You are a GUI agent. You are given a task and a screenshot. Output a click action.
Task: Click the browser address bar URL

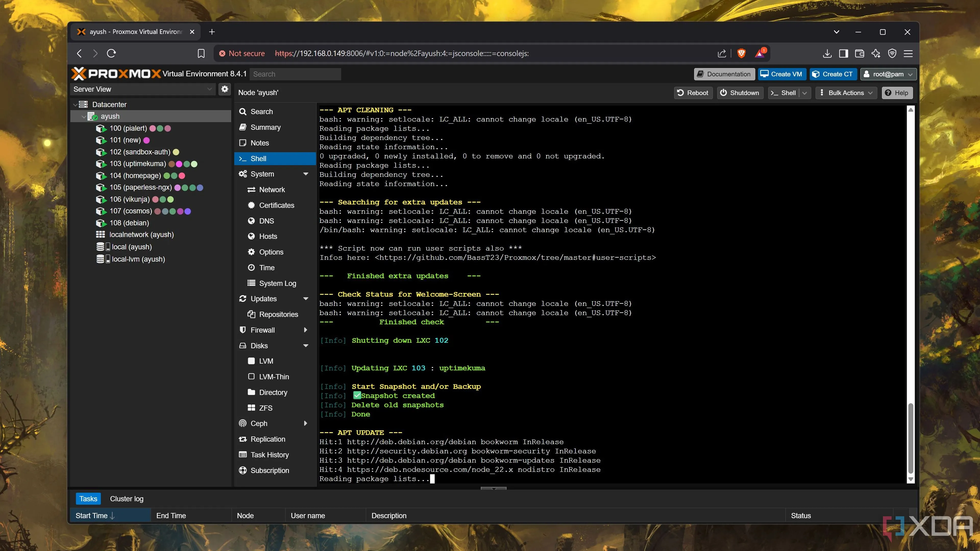click(x=402, y=54)
